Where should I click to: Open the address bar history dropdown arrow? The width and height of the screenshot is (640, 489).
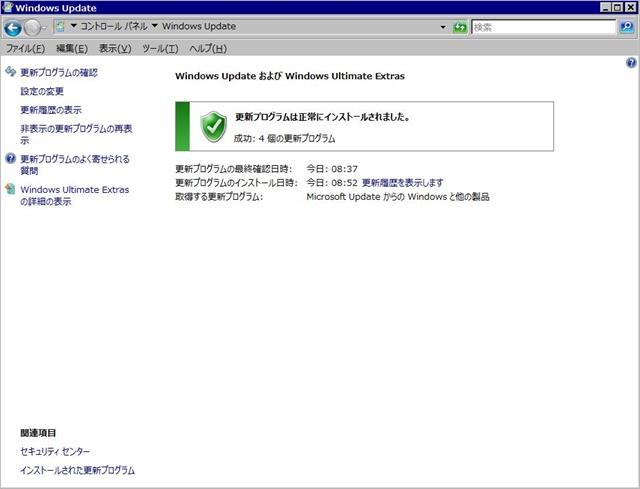click(x=443, y=27)
